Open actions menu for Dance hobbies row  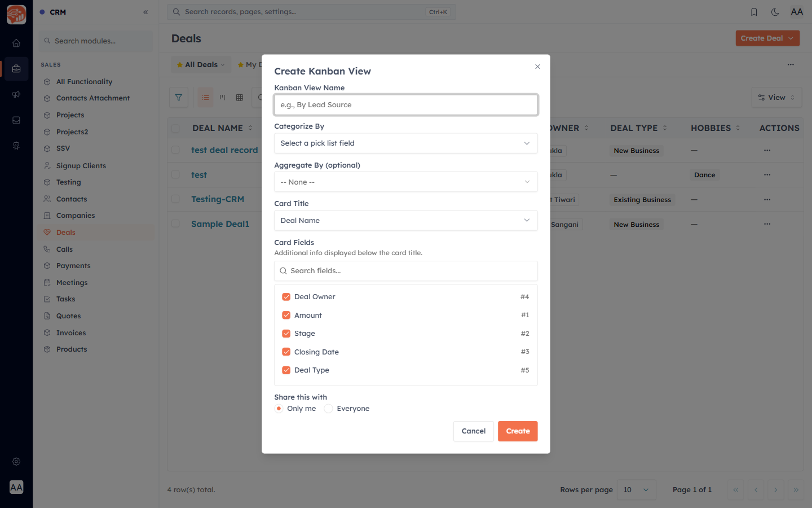767,175
